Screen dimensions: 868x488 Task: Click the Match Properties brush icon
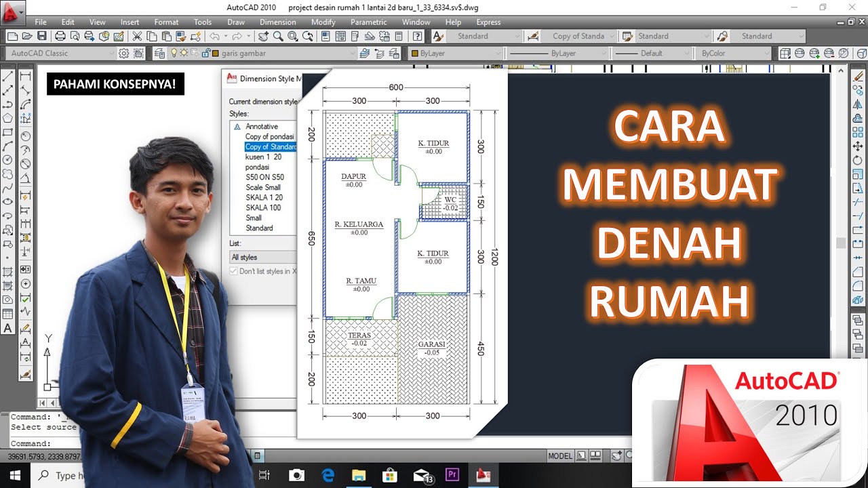(181, 36)
